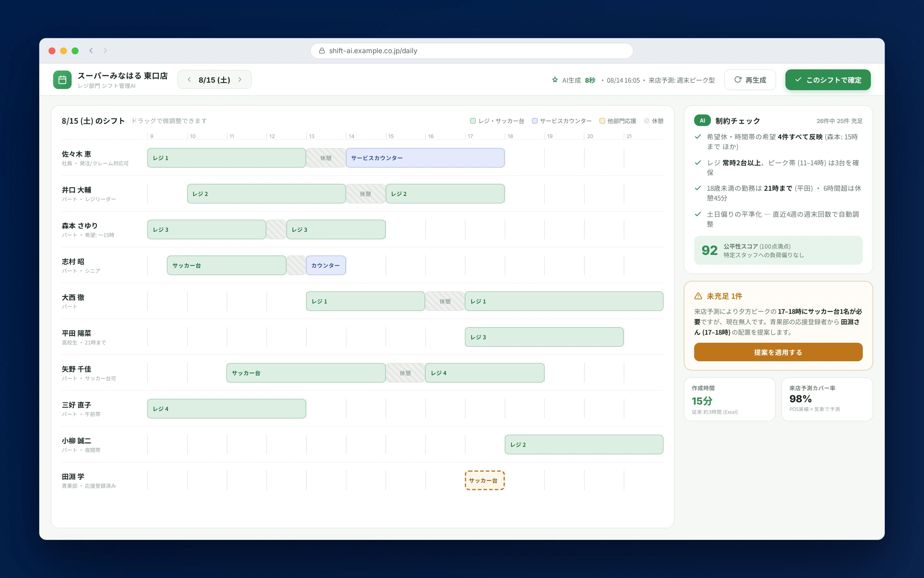Image resolution: width=924 pixels, height=578 pixels.
Task: Click the checkmark beside 土日偏りの平準化
Action: pyautogui.click(x=698, y=214)
